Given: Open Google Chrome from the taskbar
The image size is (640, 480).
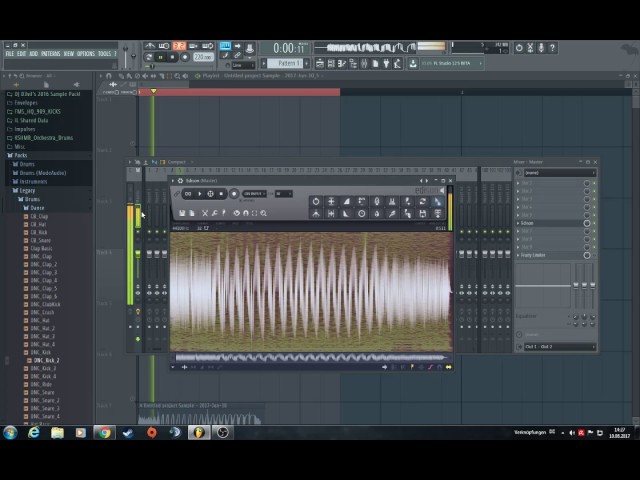Looking at the screenshot, I should (x=104, y=433).
